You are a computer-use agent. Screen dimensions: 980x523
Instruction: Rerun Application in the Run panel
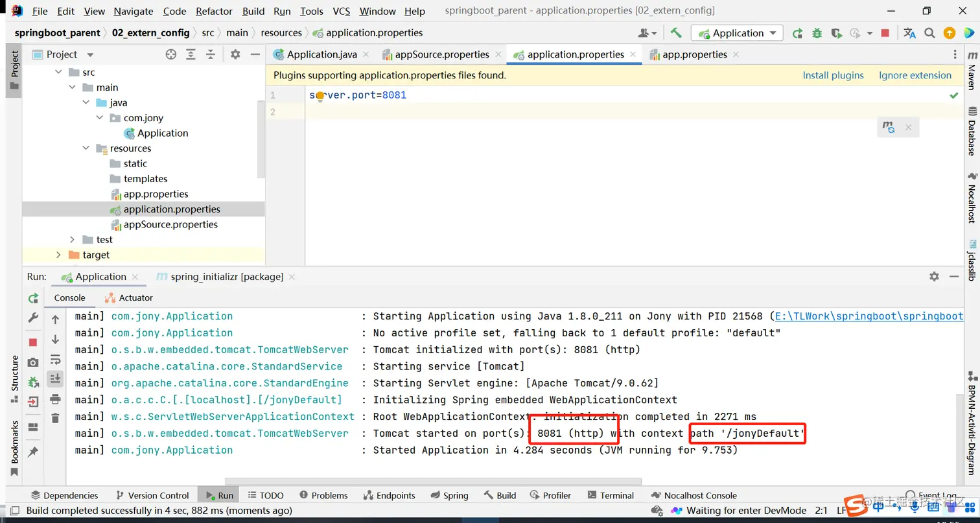[x=33, y=298]
